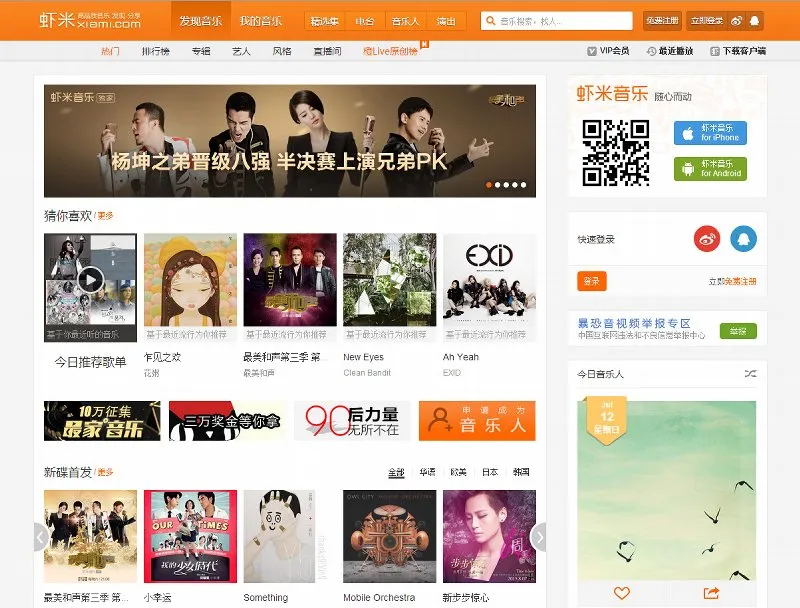The image size is (800, 608).
Task: Select 直播间 in sub navigation
Action: click(327, 51)
